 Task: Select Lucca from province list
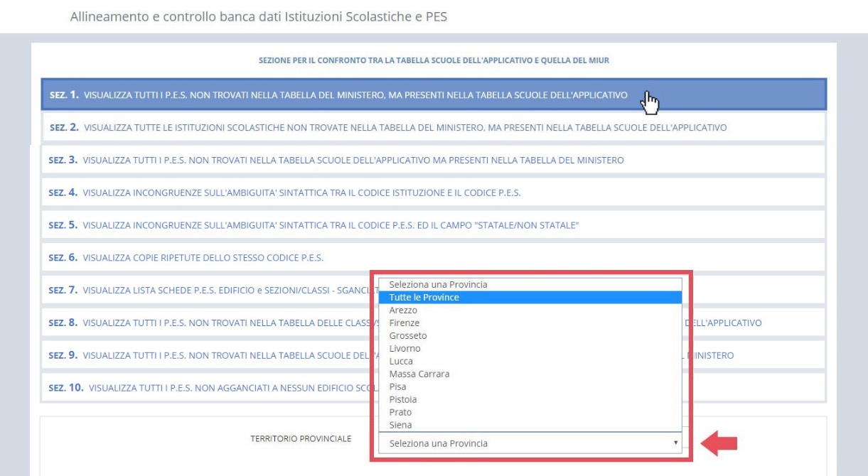(x=530, y=361)
